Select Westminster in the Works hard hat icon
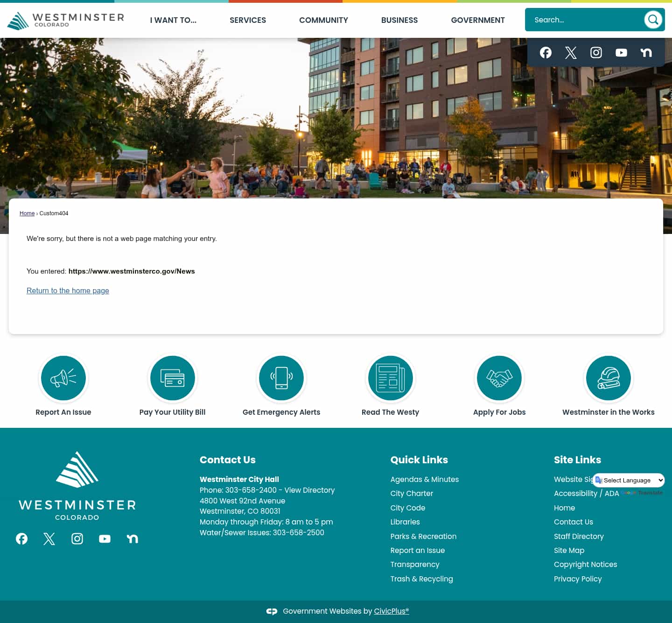The height and width of the screenshot is (623, 672). click(608, 378)
